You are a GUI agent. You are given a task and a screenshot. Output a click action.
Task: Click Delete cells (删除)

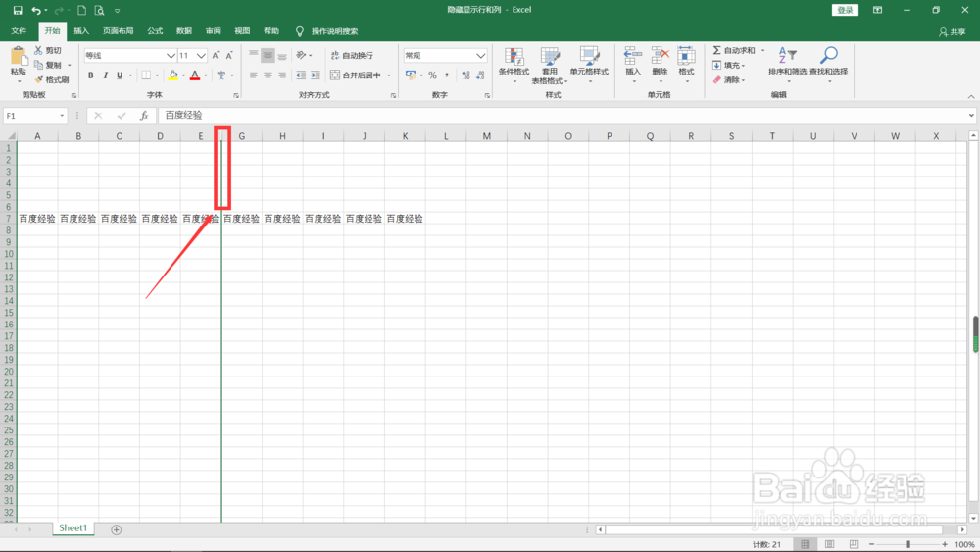pyautogui.click(x=660, y=65)
